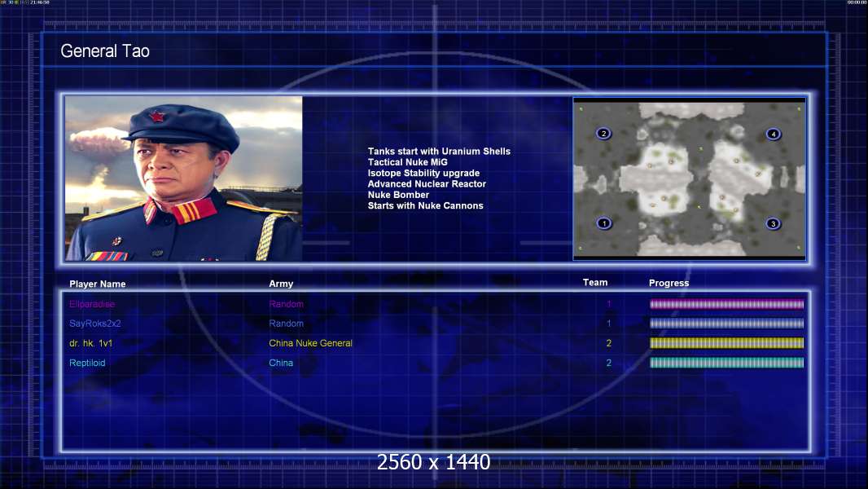The width and height of the screenshot is (868, 489).
Task: Click the 'Progress' column header
Action: (x=669, y=283)
